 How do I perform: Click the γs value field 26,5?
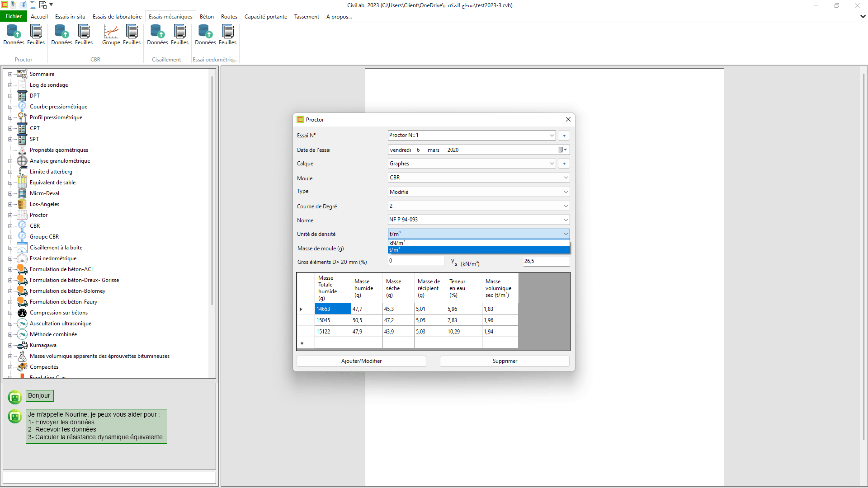coord(546,261)
